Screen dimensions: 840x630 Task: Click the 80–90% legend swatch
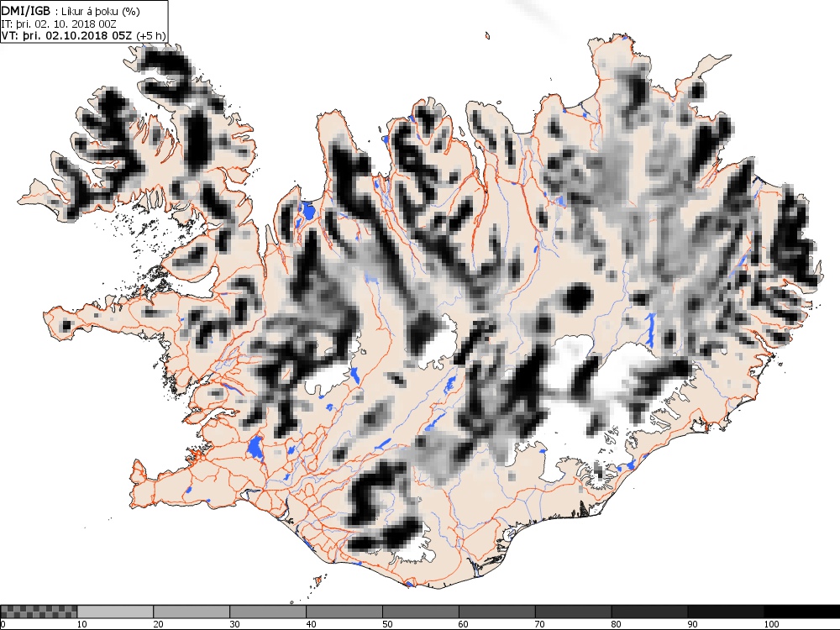coord(649,612)
